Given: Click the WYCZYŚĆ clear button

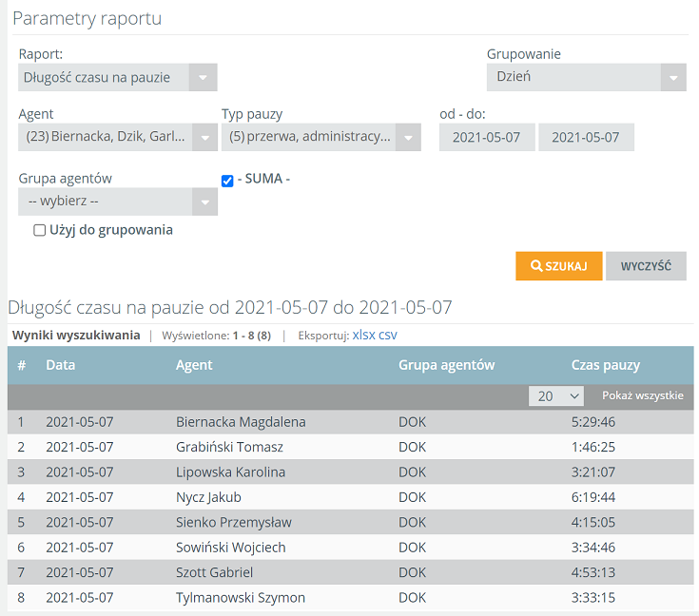Looking at the screenshot, I should [x=646, y=266].
